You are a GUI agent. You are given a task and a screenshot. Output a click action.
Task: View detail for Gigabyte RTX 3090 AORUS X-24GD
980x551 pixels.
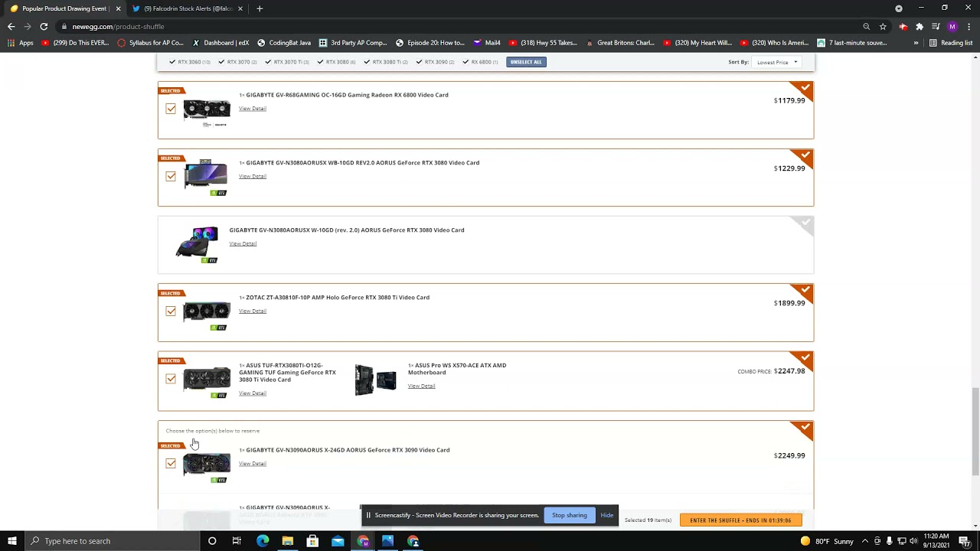[x=252, y=463]
